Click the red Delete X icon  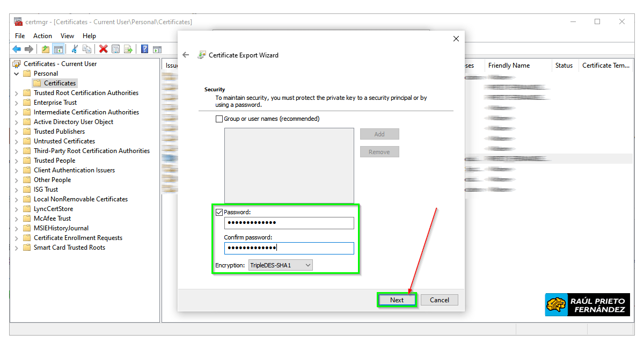tap(103, 49)
